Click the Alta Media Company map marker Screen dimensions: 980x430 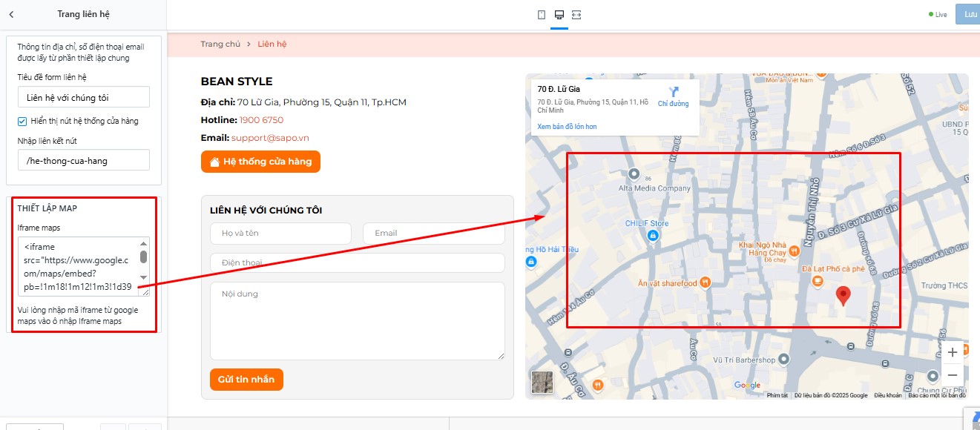[x=634, y=175]
